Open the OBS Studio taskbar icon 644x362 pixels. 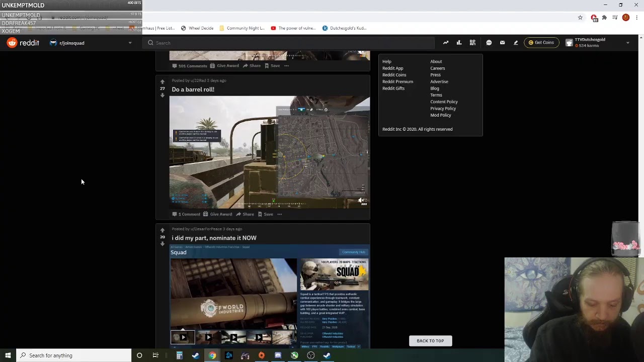pos(310,355)
